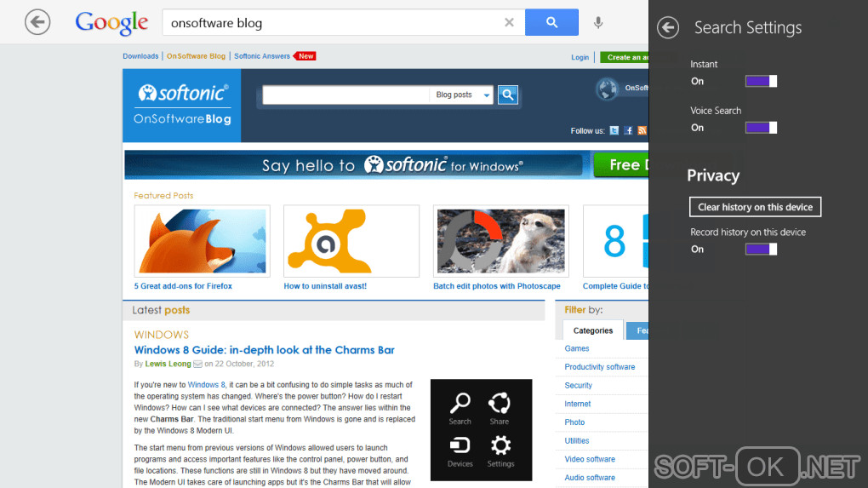Click the blue Google search button
The width and height of the screenshot is (868, 488).
[551, 22]
